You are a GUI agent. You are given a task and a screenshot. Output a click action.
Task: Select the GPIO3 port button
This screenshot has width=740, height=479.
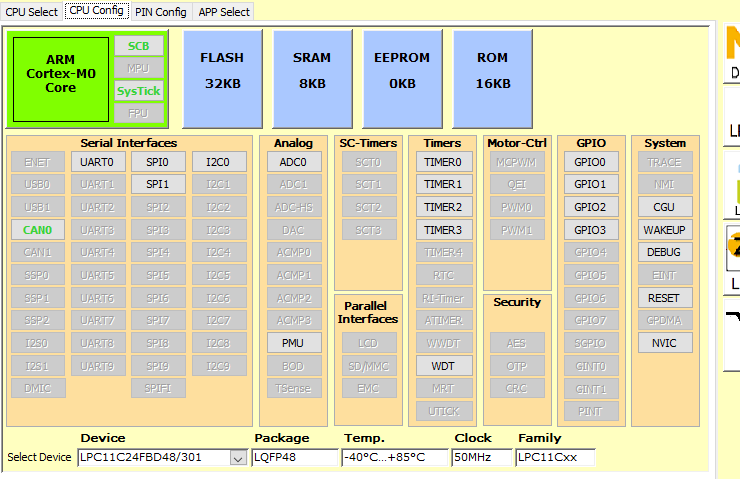pos(591,230)
